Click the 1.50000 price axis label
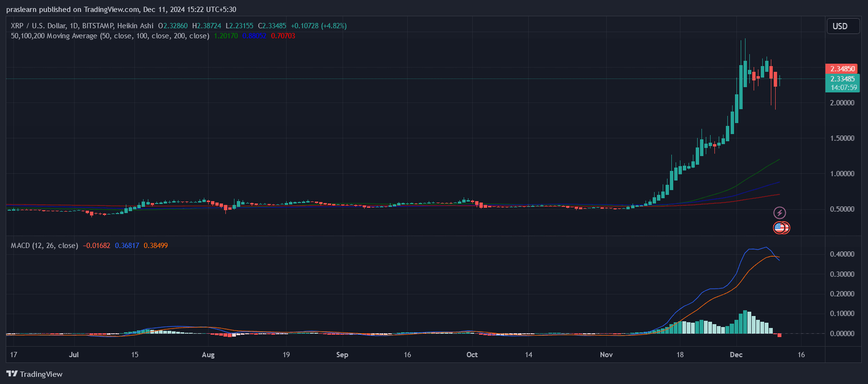 pyautogui.click(x=842, y=138)
